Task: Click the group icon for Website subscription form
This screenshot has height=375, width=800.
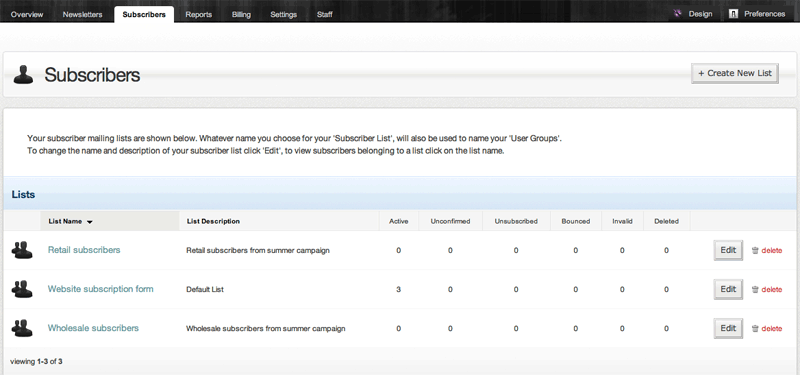Action: click(x=22, y=289)
